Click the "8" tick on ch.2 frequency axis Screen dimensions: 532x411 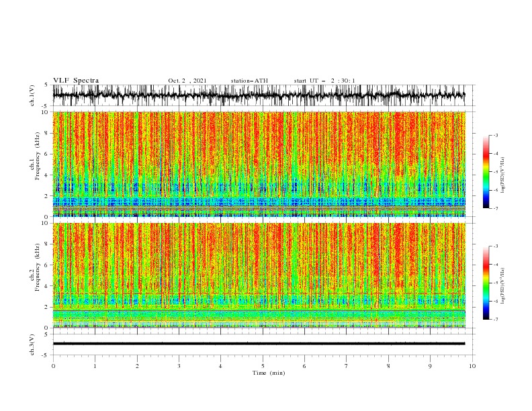pos(47,244)
